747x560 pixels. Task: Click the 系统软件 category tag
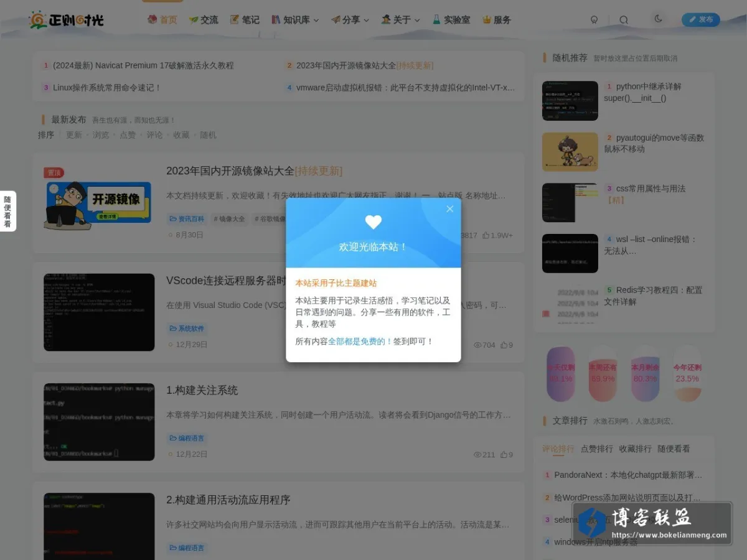[187, 329]
